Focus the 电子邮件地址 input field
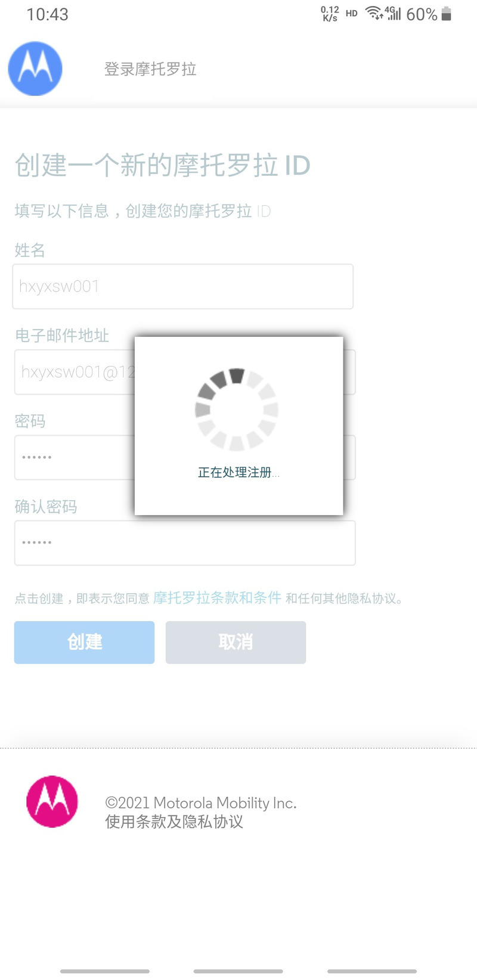477x980 pixels. click(185, 372)
